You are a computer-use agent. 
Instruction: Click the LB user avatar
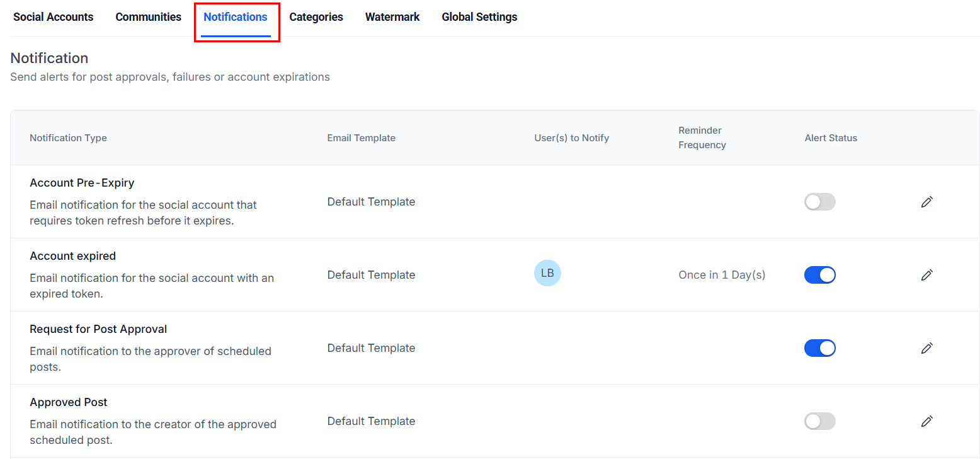pyautogui.click(x=547, y=273)
